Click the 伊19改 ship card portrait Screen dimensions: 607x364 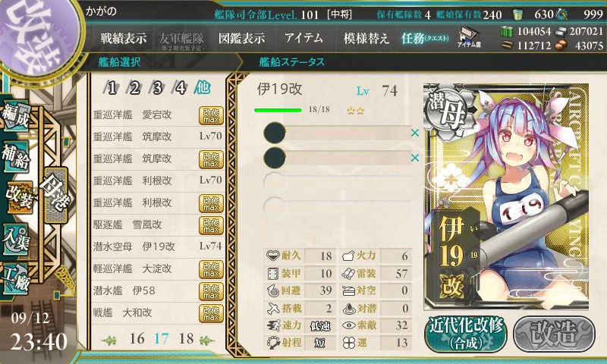click(506, 196)
